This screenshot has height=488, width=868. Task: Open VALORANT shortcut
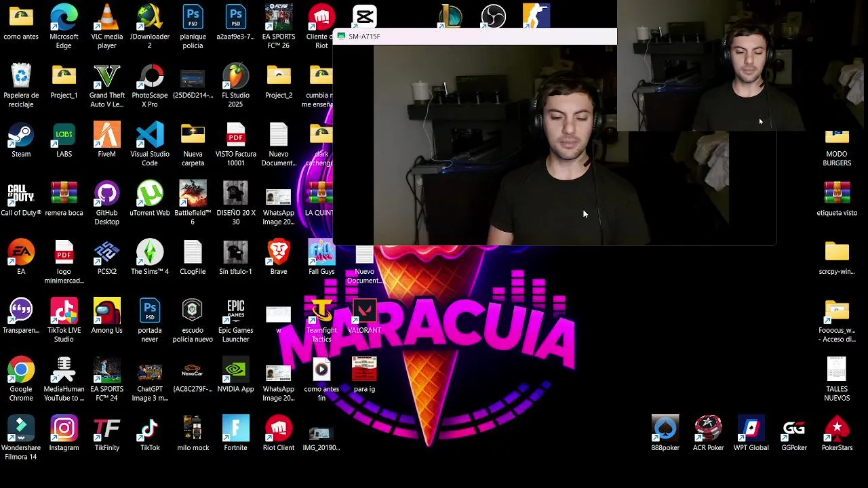[x=364, y=316]
